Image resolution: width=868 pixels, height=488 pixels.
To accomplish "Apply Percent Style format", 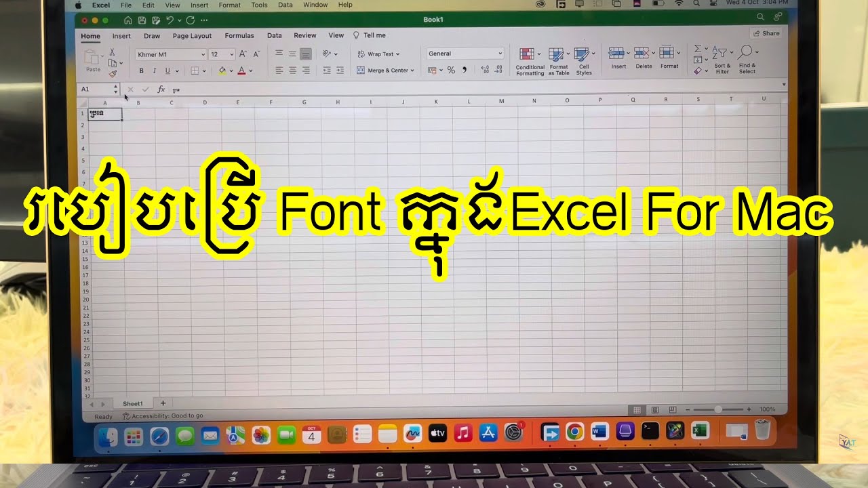I will [x=451, y=70].
